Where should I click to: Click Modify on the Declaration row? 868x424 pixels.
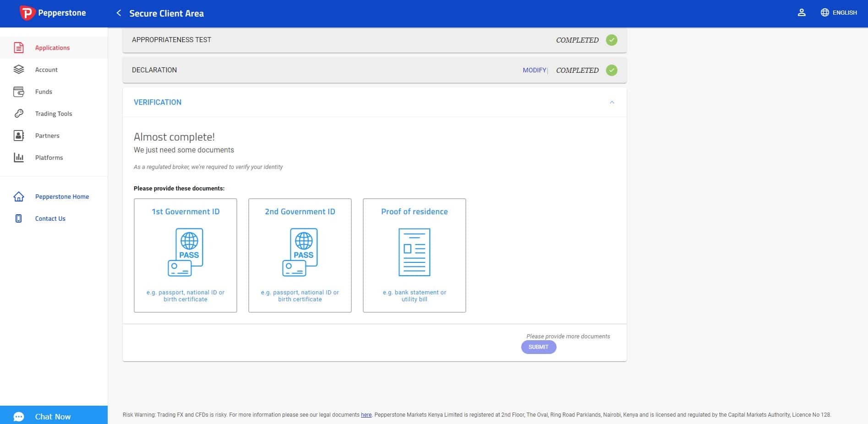tap(535, 70)
